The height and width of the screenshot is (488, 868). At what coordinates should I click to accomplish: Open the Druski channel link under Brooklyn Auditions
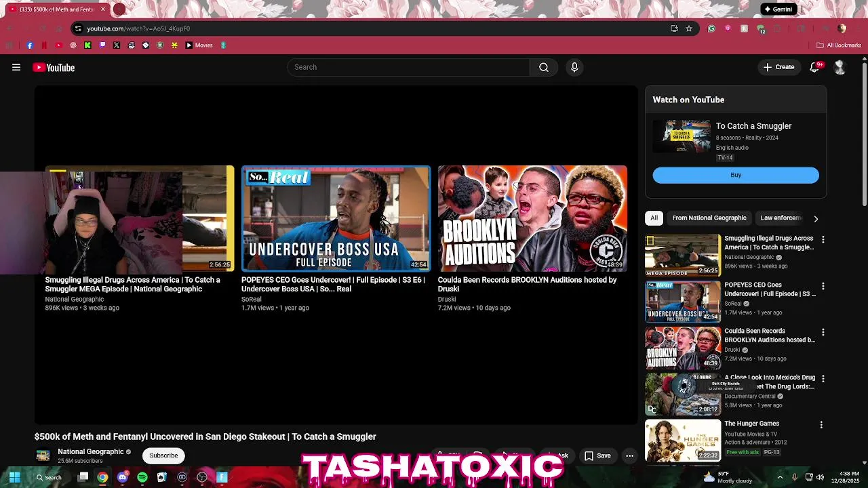pyautogui.click(x=447, y=299)
